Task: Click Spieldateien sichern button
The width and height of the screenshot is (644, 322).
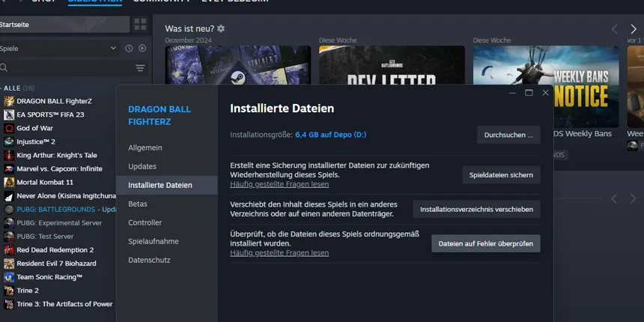Action: (x=501, y=175)
